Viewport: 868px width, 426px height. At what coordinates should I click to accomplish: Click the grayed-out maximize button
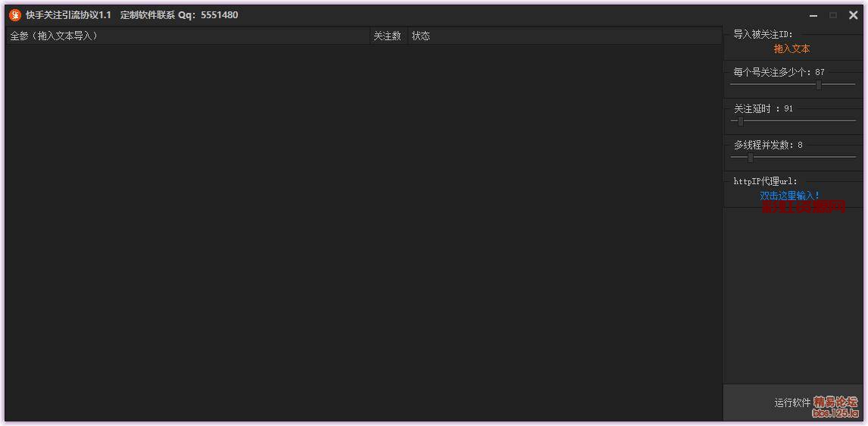[x=833, y=15]
